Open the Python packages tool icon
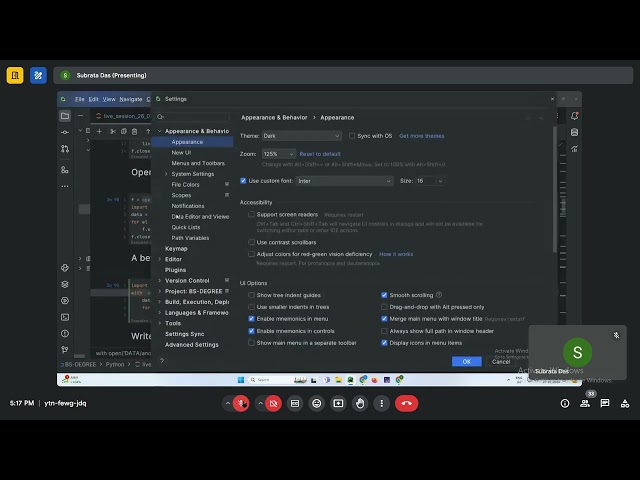The width and height of the screenshot is (640, 480). point(65,284)
